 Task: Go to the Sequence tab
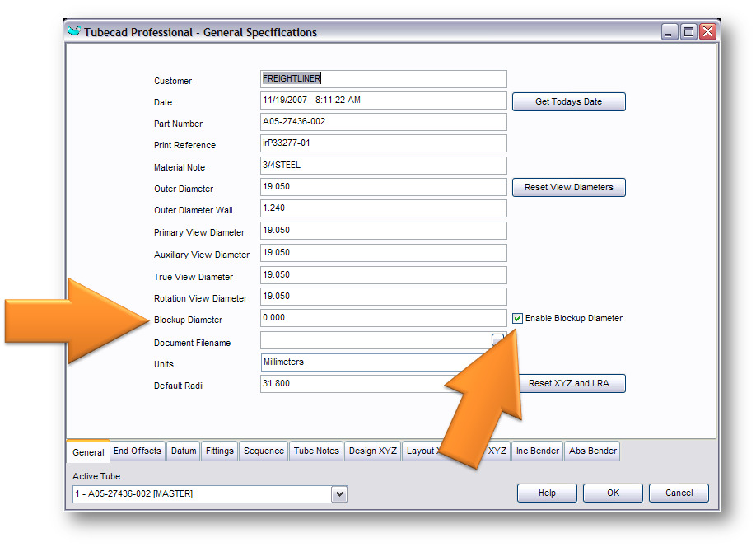coord(264,451)
